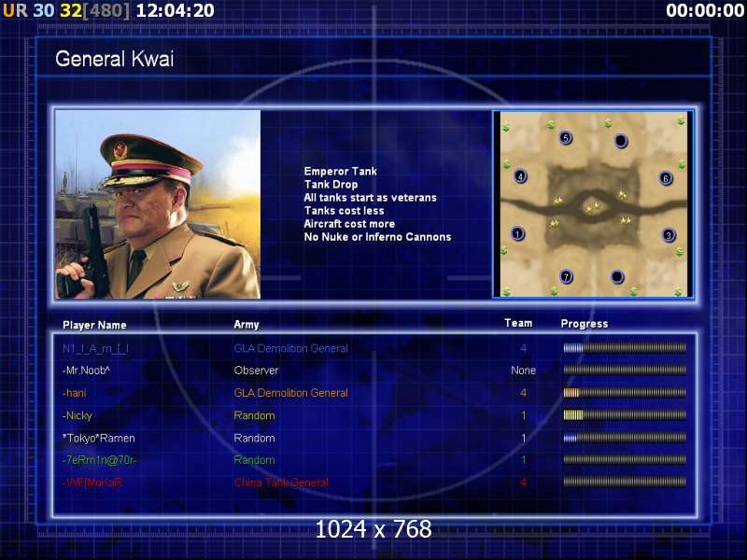Click the Tank Drop ability line
The image size is (747, 560).
point(331,184)
